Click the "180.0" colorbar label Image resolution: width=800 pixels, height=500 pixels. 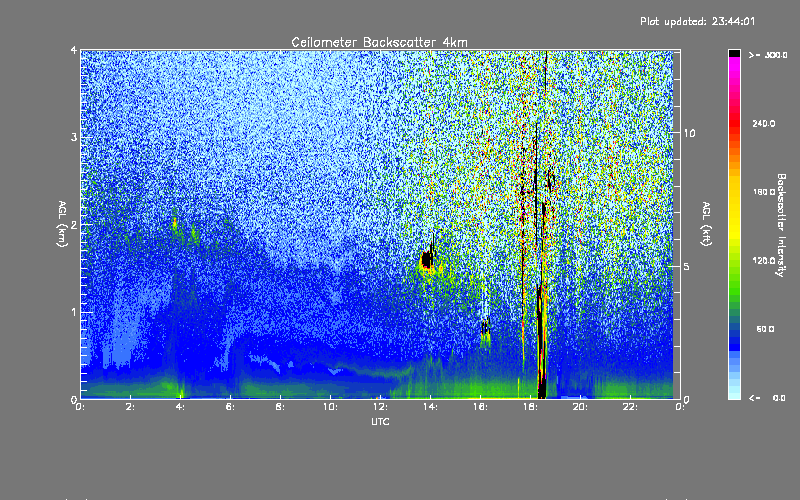click(764, 192)
